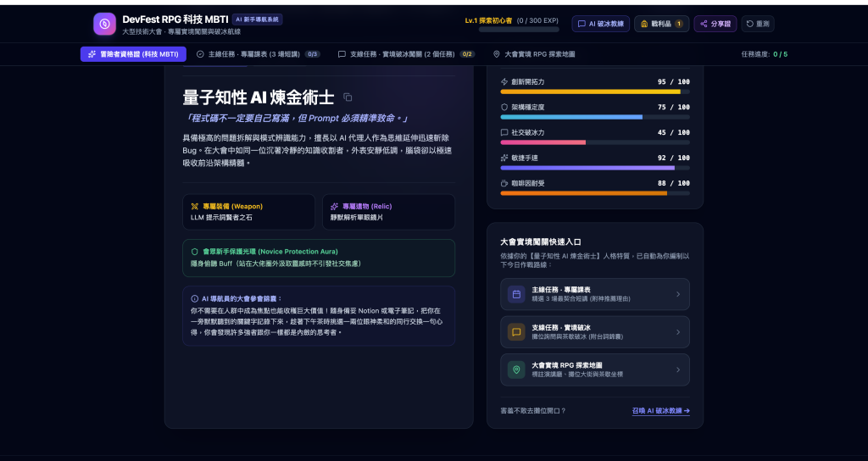This screenshot has height=461, width=868.
Task: Click the shield icon of Novice Protection Aura
Action: pos(195,251)
